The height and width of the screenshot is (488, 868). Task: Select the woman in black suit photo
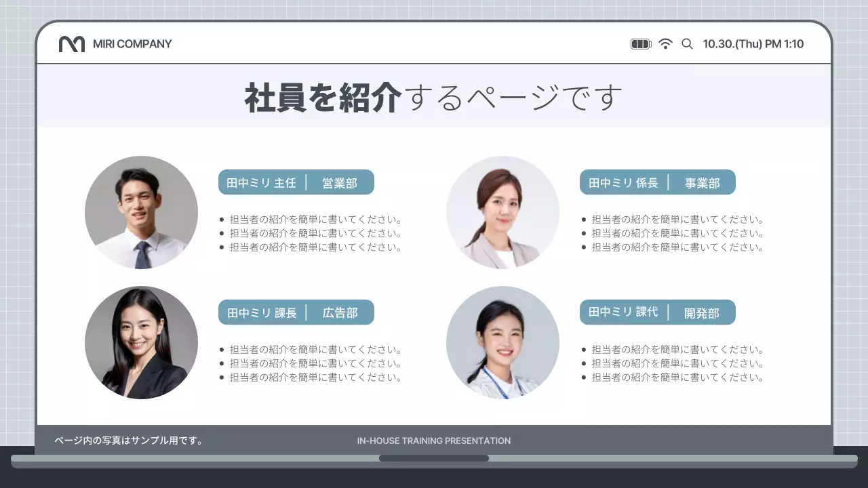click(x=141, y=342)
